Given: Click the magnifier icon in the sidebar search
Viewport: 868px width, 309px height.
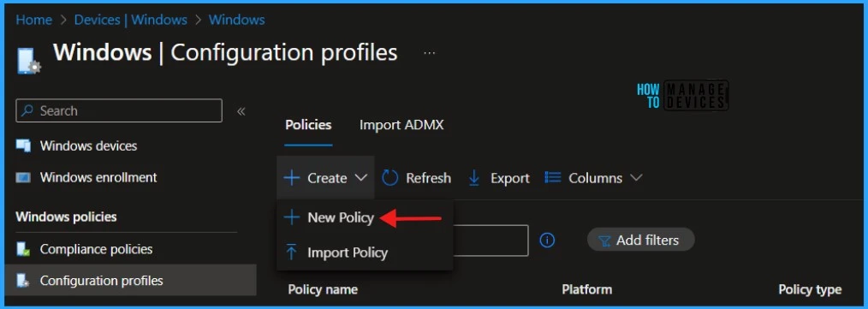Looking at the screenshot, I should 27,110.
